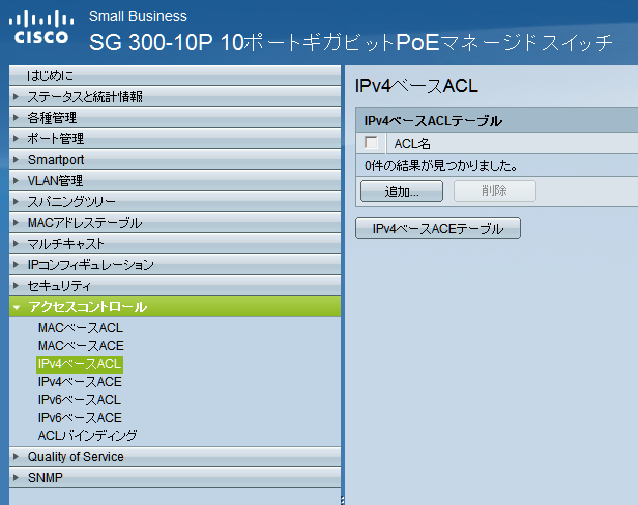This screenshot has width=638, height=505.
Task: Open MACベースACL page
Action: pos(80,328)
